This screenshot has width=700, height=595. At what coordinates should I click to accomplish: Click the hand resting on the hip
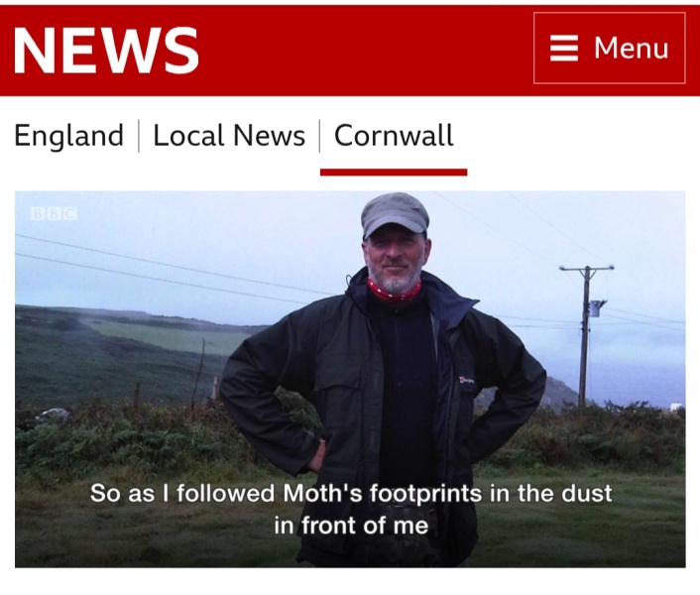318,456
